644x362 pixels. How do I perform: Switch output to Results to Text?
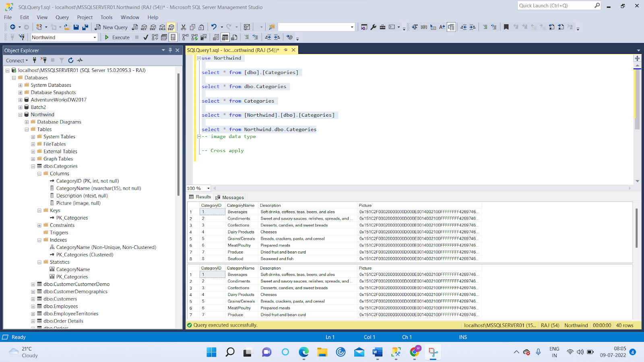[216, 37]
